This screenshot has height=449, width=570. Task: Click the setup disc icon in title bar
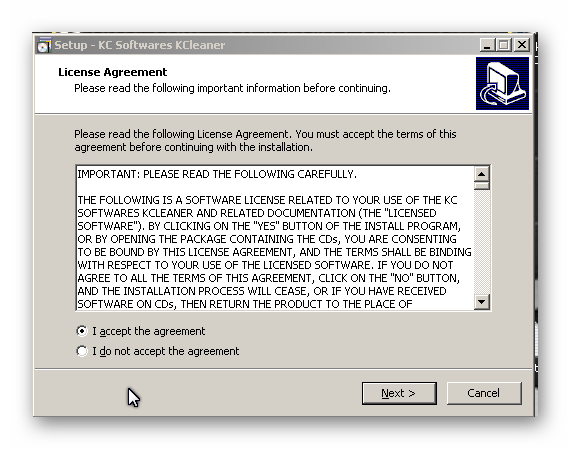[x=44, y=45]
